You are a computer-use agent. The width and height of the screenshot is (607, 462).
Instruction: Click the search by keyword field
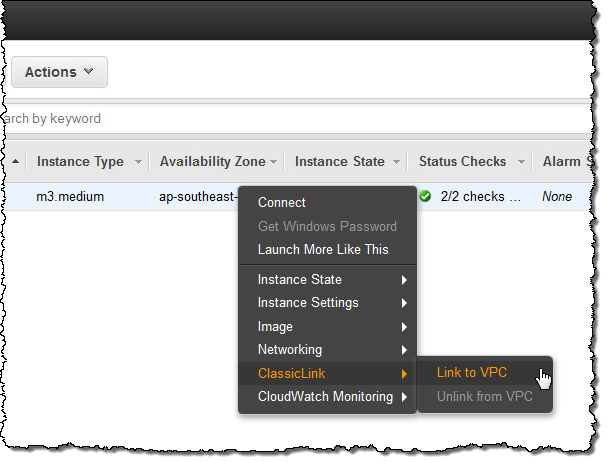click(x=200, y=118)
